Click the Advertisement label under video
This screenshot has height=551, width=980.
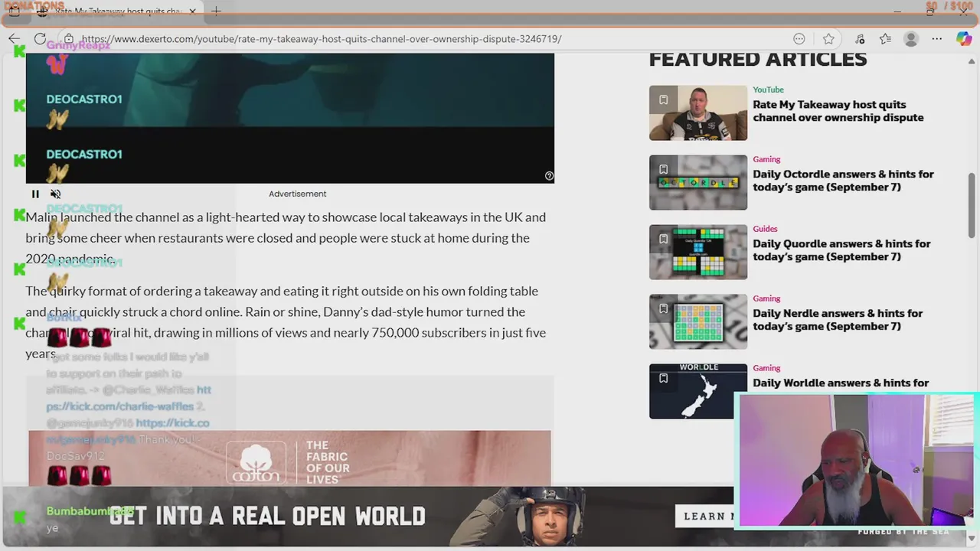297,194
